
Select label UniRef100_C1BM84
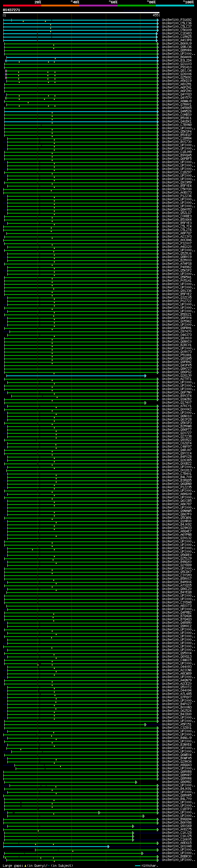(x=177, y=139)
